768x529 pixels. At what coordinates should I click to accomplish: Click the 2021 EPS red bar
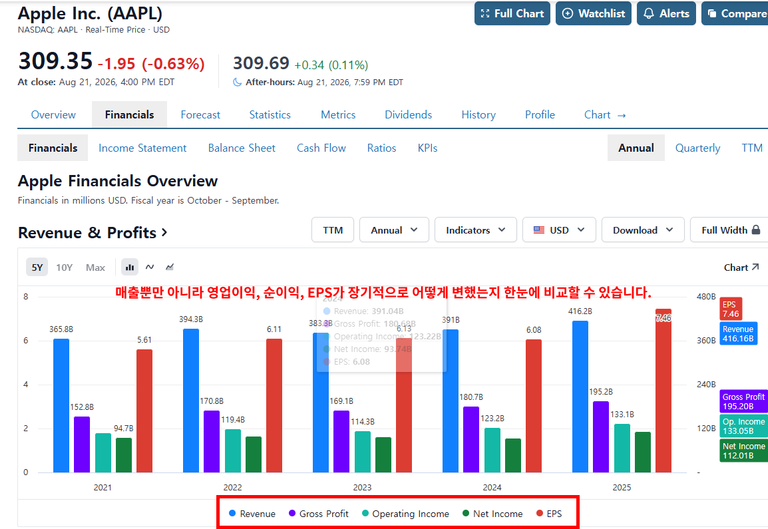click(144, 411)
